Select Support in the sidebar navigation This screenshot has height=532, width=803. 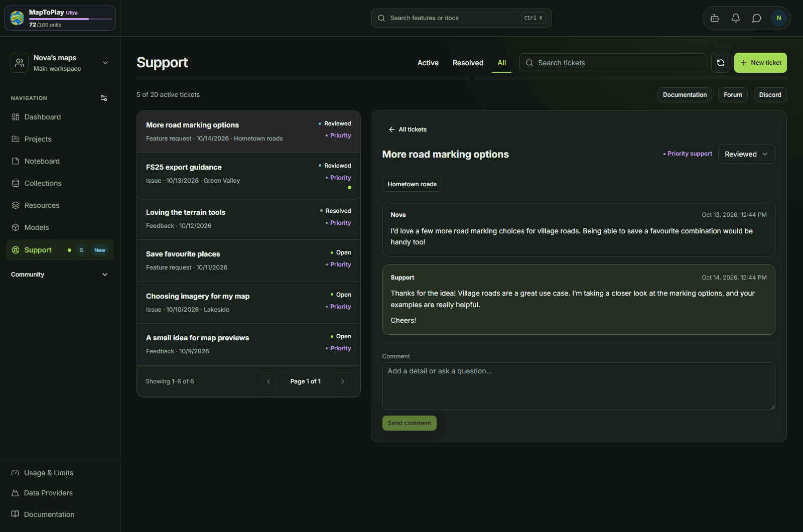(x=60, y=250)
